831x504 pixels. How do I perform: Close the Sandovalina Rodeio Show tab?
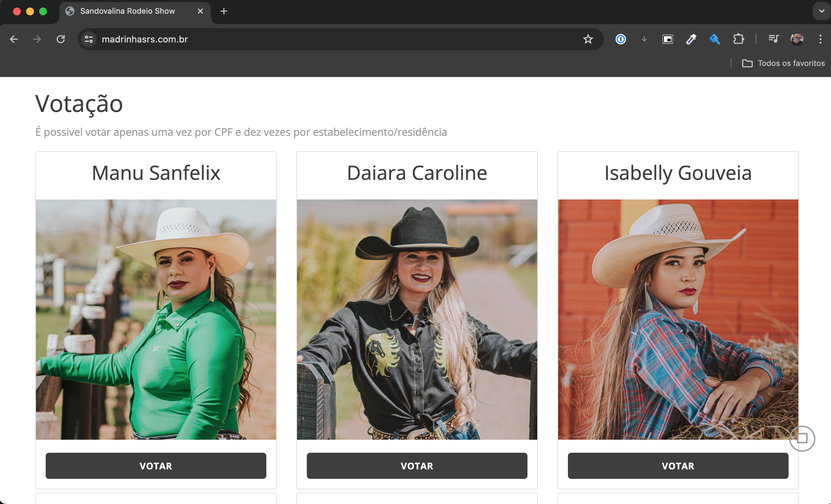pos(200,11)
